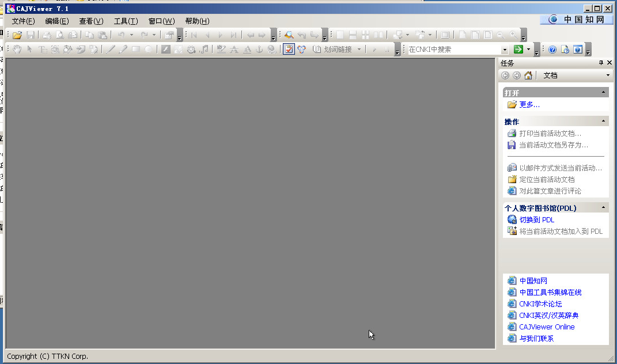Click the music note audio icon
Screen dimensions: 617x364
click(204, 49)
